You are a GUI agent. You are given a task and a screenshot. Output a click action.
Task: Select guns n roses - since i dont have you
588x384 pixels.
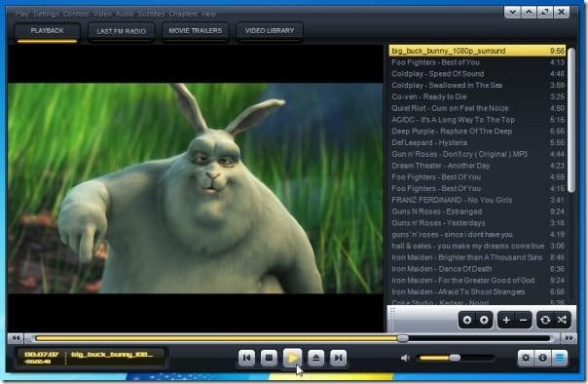coord(477,234)
